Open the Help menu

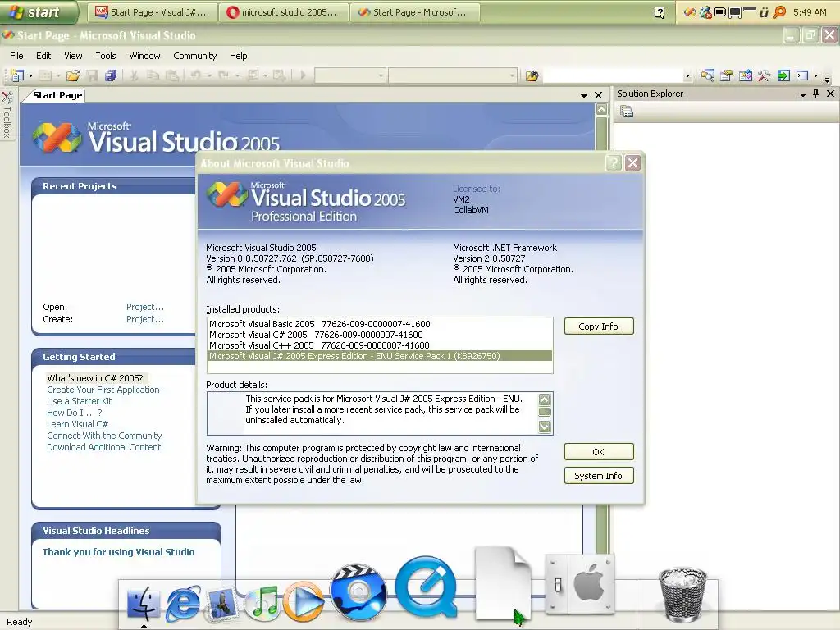click(x=239, y=56)
